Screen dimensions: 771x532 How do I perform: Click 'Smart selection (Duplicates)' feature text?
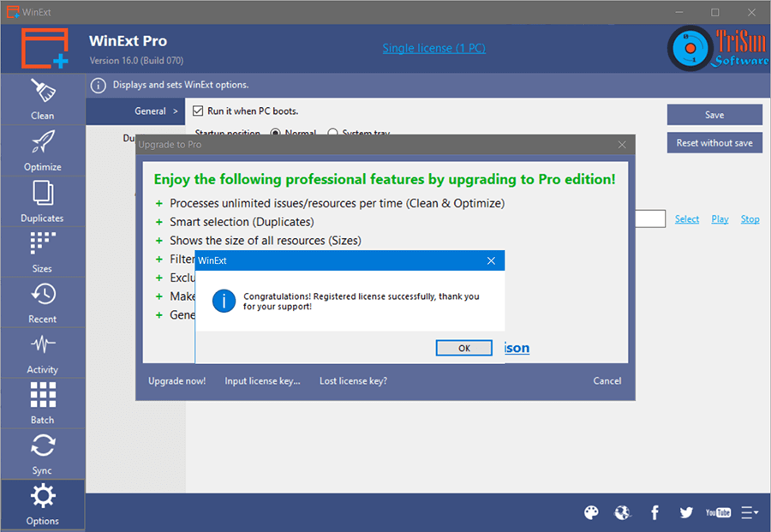tap(242, 222)
